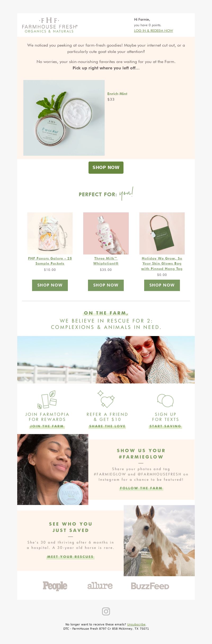This screenshot has width=212, height=644.
Task: Click the Farmtopia rewards products icon
Action: coord(47,400)
